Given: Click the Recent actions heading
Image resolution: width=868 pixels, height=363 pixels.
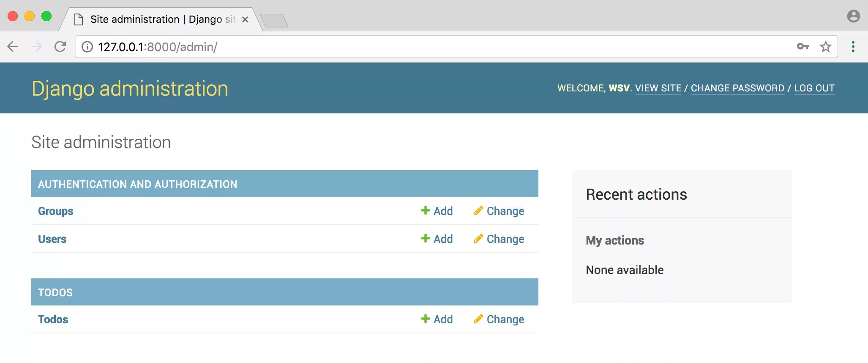Looking at the screenshot, I should click(636, 194).
